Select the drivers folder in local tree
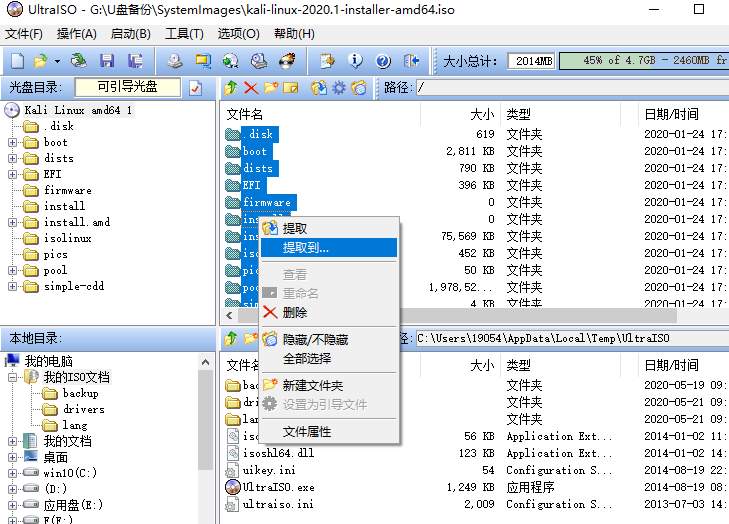Image resolution: width=729 pixels, height=524 pixels. tap(84, 410)
